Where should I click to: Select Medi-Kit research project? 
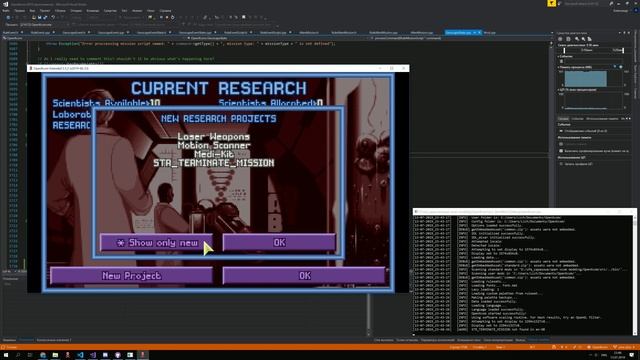(213, 154)
